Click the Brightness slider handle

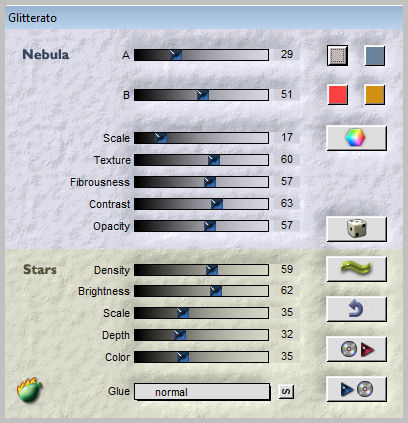(216, 291)
